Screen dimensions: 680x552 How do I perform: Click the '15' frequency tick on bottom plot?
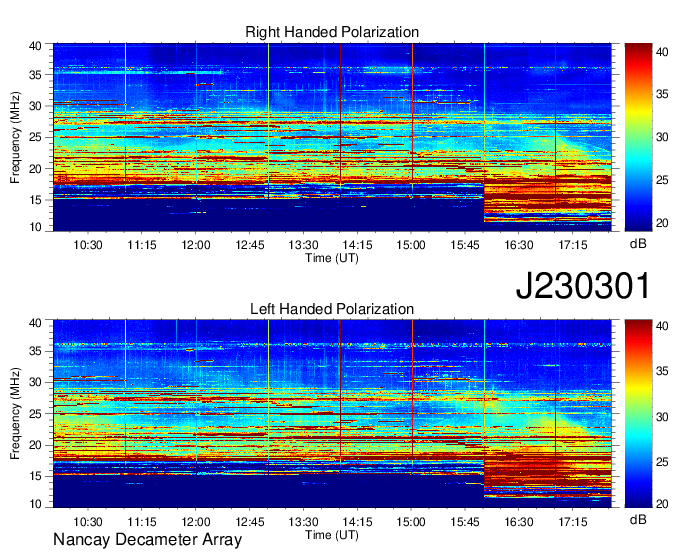click(36, 476)
